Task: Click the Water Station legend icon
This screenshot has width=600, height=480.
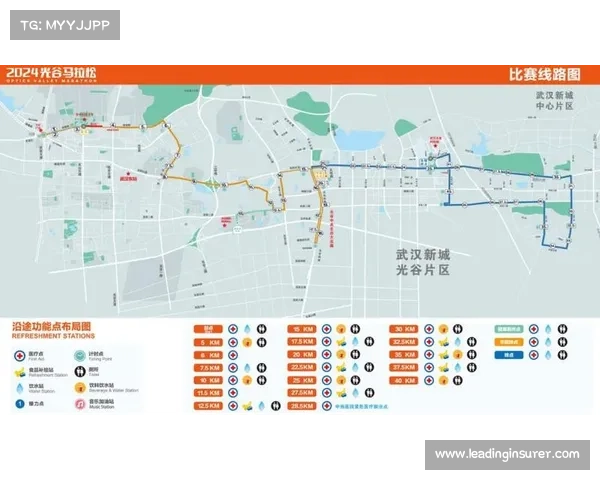Action: (x=20, y=388)
